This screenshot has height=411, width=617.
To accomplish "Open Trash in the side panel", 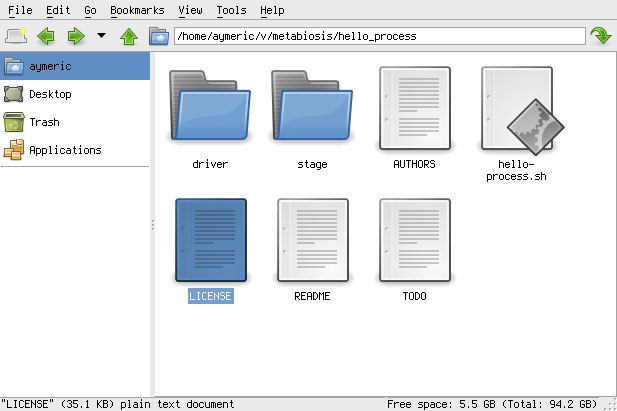I will point(44,122).
